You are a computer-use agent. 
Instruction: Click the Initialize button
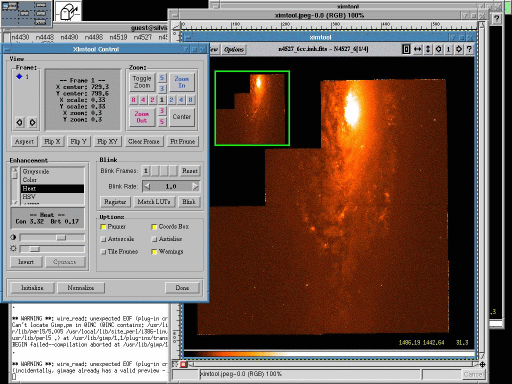tap(32, 288)
